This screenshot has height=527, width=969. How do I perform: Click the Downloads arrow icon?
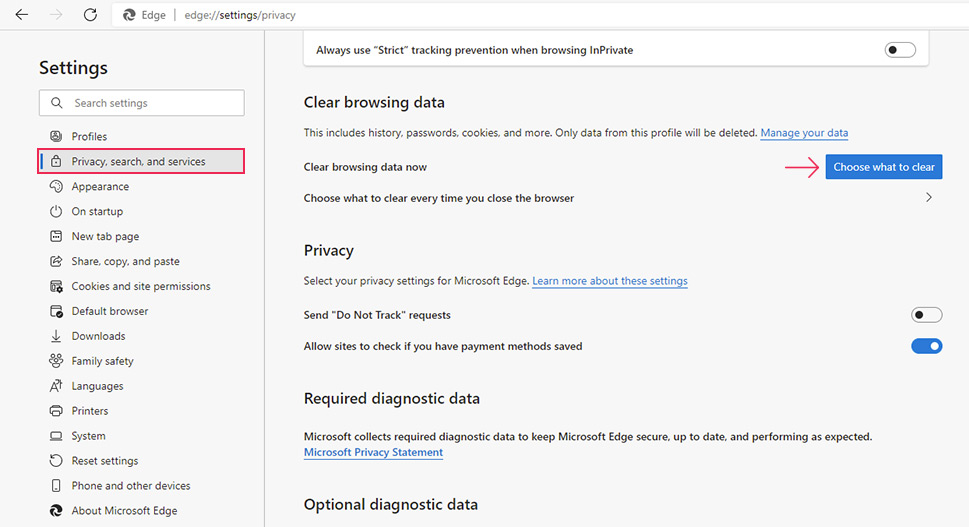click(x=56, y=336)
